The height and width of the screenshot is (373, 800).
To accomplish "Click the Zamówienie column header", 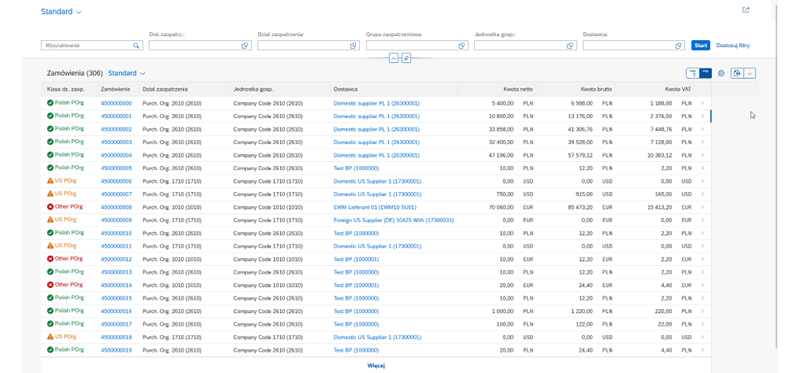I will [x=116, y=89].
